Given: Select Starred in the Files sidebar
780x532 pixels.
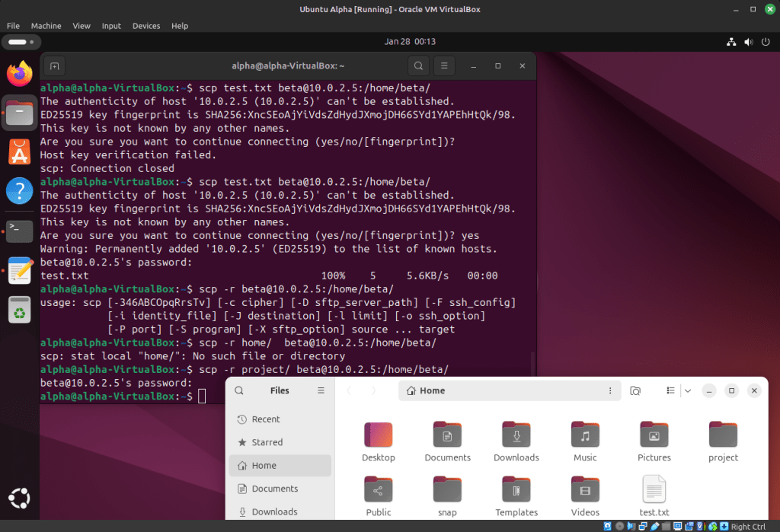Looking at the screenshot, I should [267, 442].
